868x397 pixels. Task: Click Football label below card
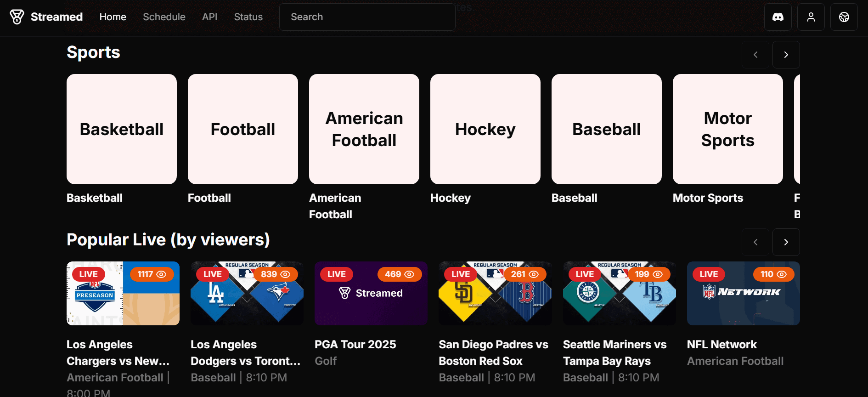209,198
